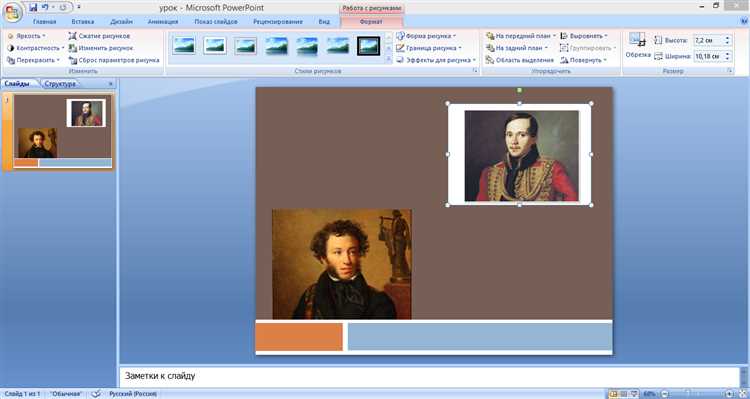Switch to the Структура outline tab
The height and width of the screenshot is (399, 750).
coord(60,84)
